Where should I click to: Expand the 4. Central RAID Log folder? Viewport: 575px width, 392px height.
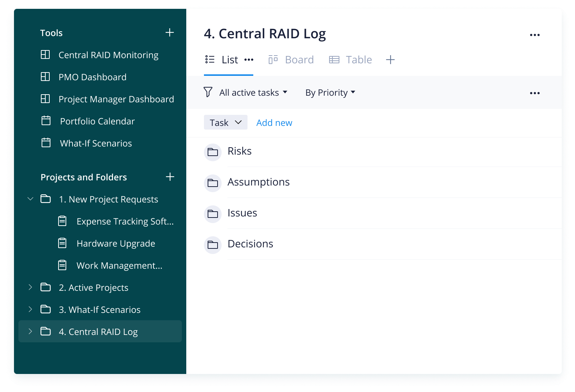coord(30,331)
